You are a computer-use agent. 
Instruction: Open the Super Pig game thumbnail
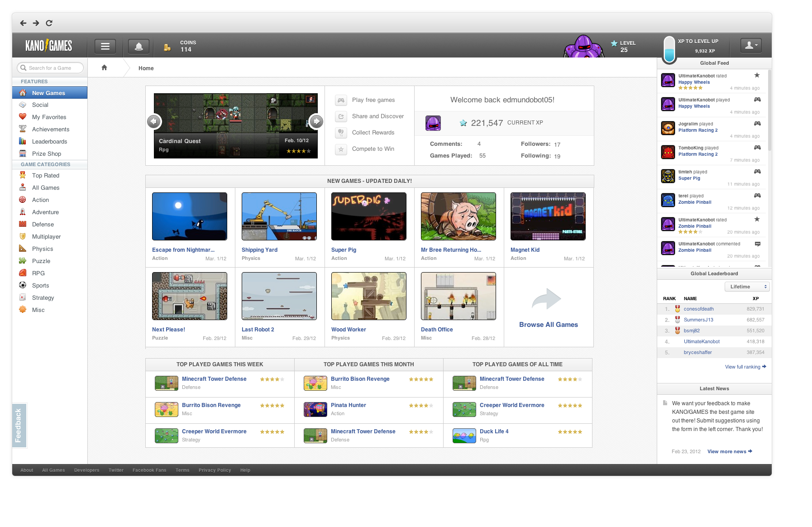(x=369, y=216)
